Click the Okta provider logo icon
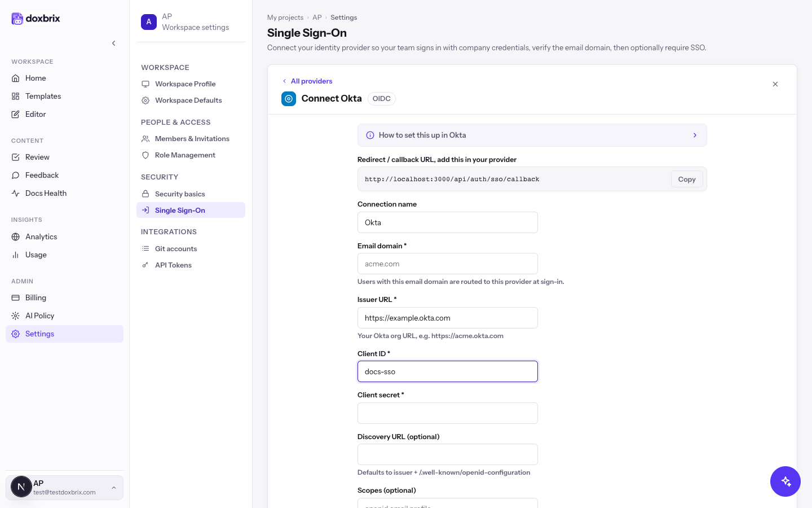 click(289, 99)
